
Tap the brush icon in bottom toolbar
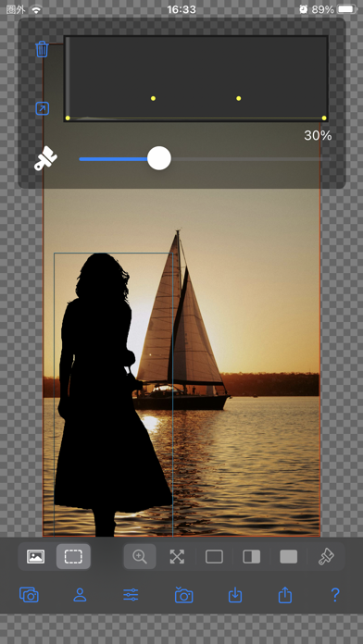click(x=326, y=556)
